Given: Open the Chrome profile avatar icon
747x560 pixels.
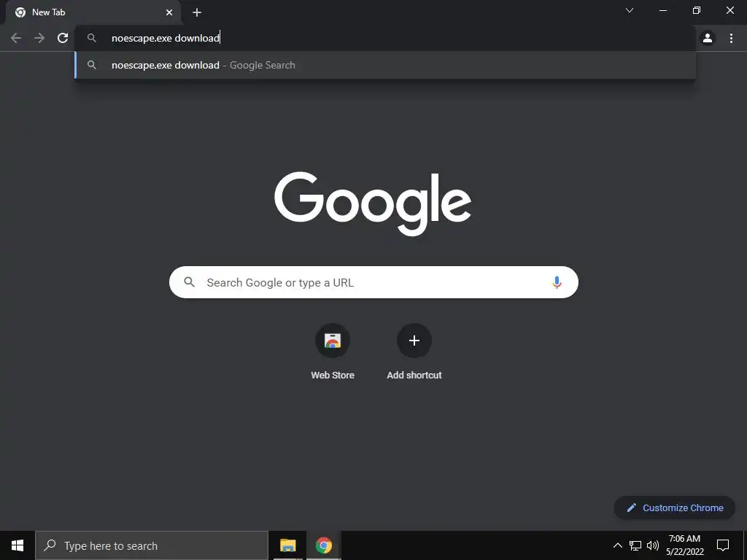Looking at the screenshot, I should click(x=708, y=38).
